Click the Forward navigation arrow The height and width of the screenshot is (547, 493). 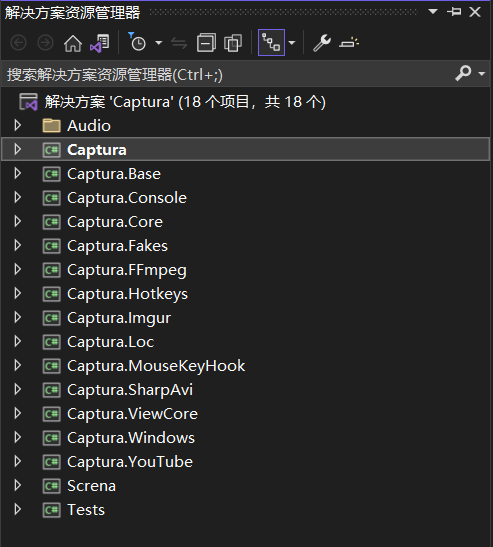coord(45,43)
